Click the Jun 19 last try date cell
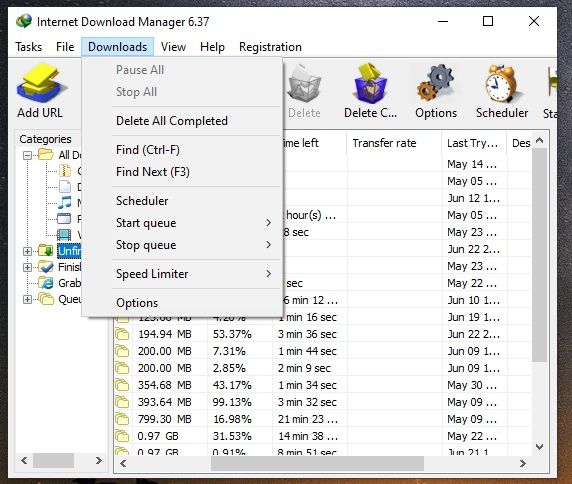 (x=474, y=317)
